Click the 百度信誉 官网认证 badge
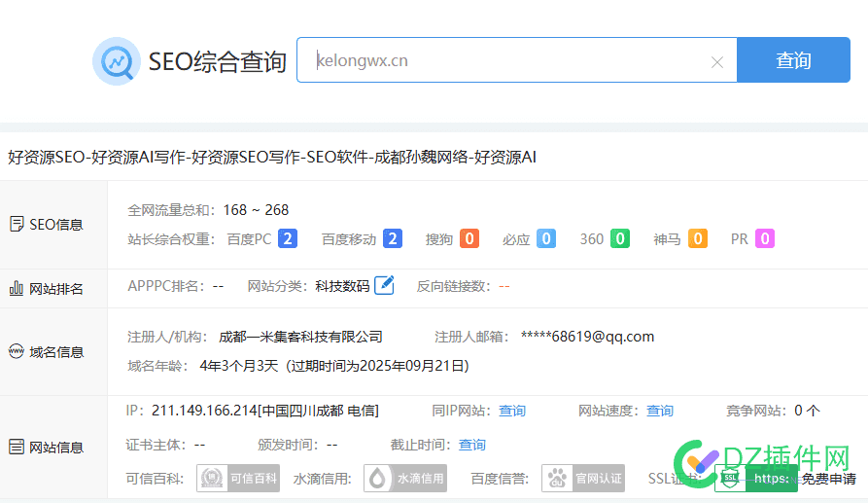This screenshot has height=503, width=868. (583, 478)
